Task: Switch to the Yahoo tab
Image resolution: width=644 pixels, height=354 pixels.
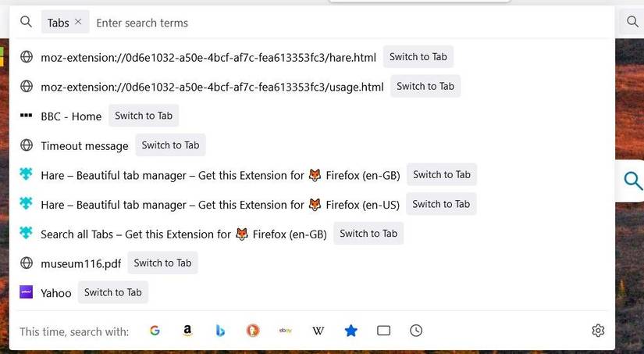Action: point(113,292)
